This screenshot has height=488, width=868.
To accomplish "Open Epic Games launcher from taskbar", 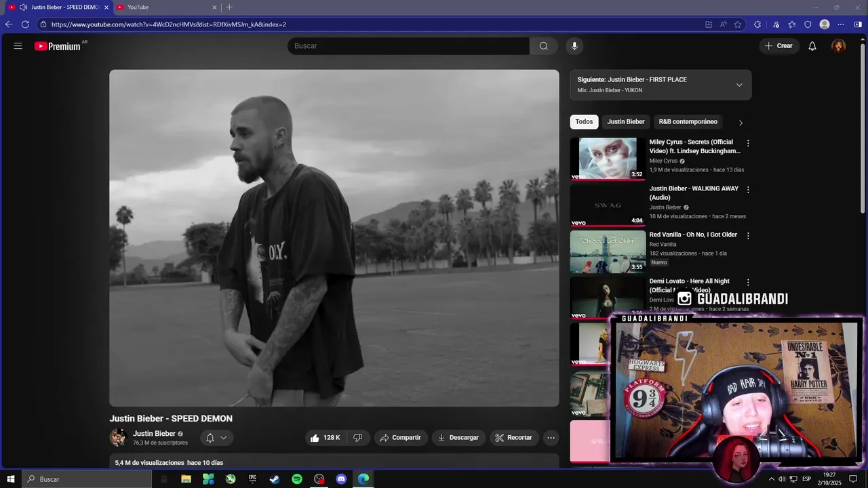I will pyautogui.click(x=252, y=479).
